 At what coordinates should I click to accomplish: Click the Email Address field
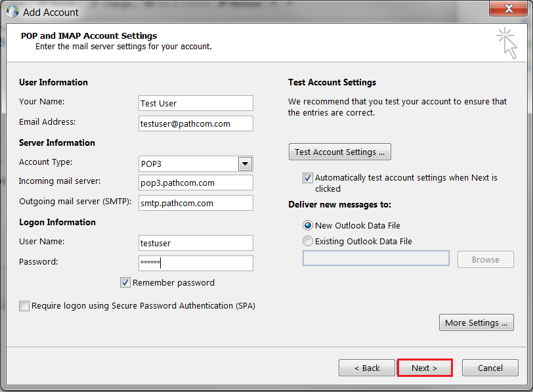pyautogui.click(x=195, y=123)
